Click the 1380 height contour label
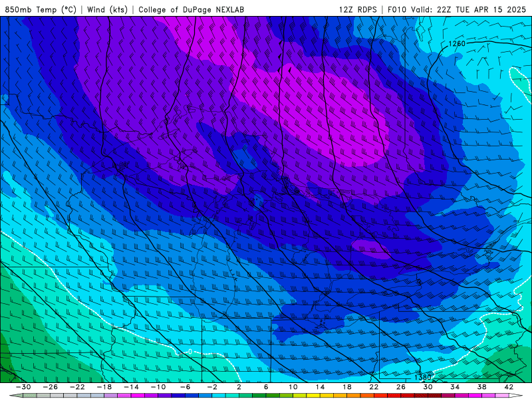 pyautogui.click(x=422, y=377)
